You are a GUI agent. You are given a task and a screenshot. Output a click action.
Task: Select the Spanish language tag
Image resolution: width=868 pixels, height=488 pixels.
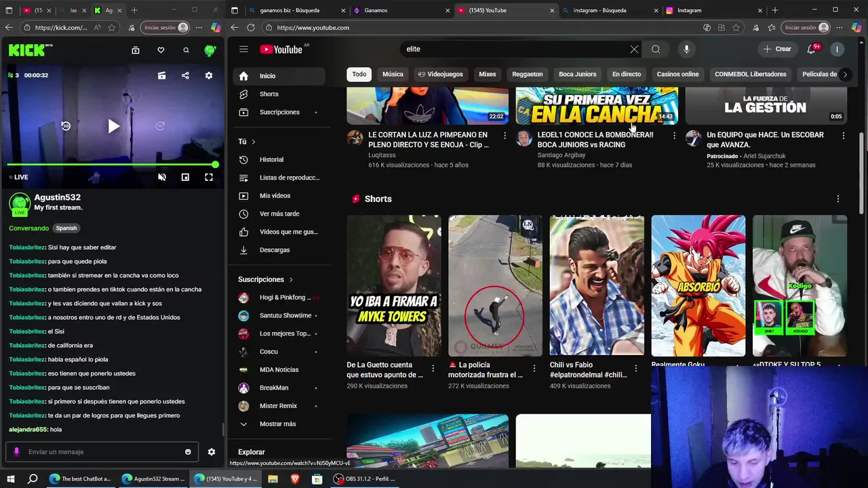(66, 228)
